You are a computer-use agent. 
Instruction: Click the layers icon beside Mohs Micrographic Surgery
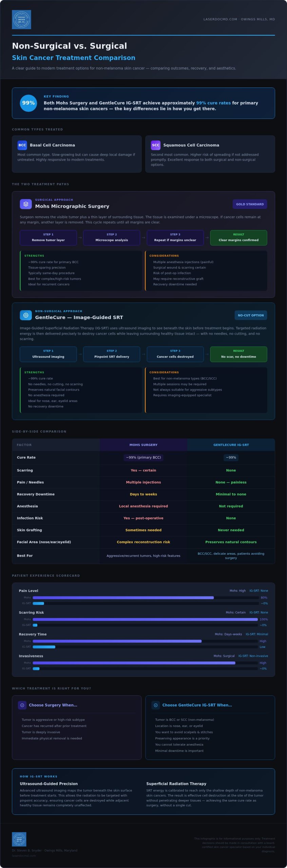point(26,204)
